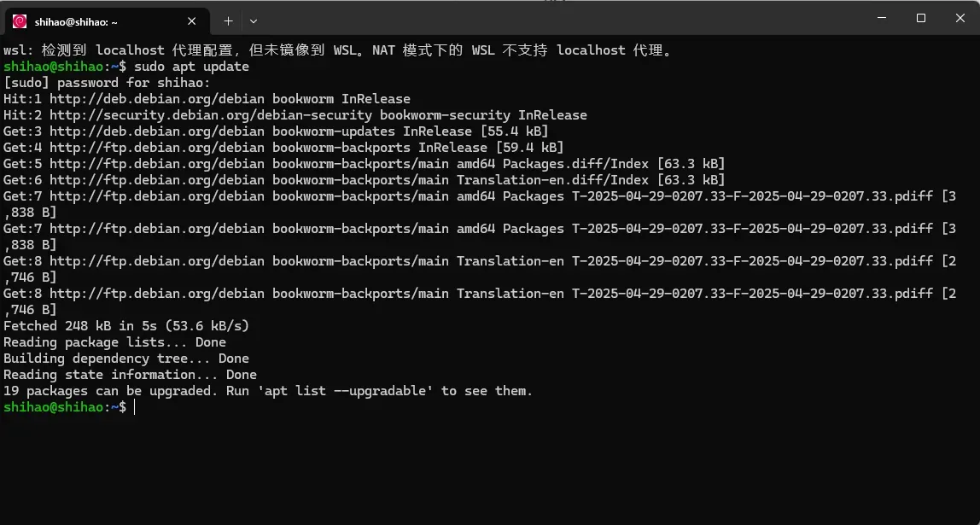Open the security.debian.org link on Hit:2 line
The width and height of the screenshot is (980, 525).
pos(211,115)
